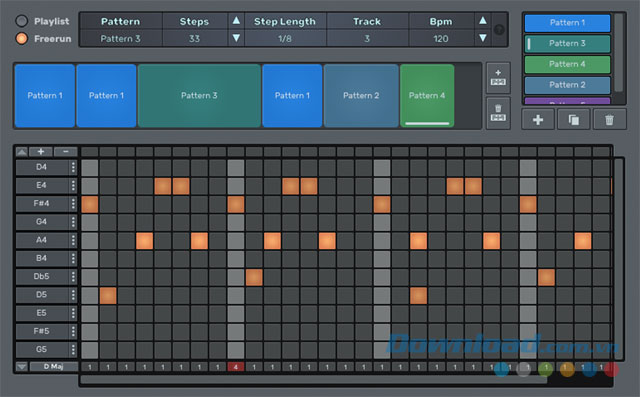Open options menu for G4 row
The height and width of the screenshot is (397, 640).
73,222
